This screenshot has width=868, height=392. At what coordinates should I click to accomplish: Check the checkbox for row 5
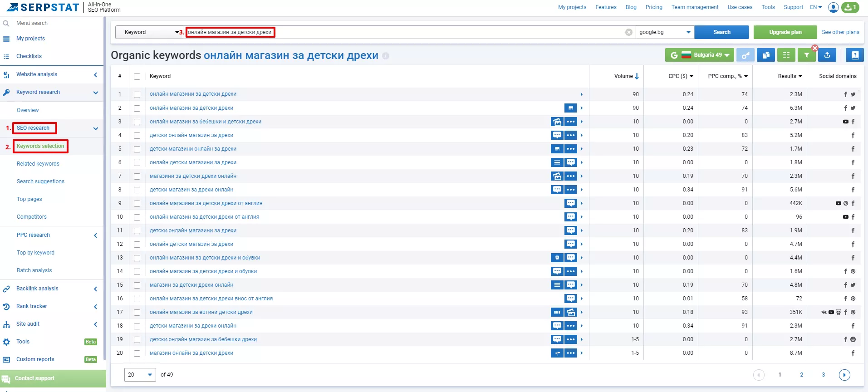click(137, 149)
